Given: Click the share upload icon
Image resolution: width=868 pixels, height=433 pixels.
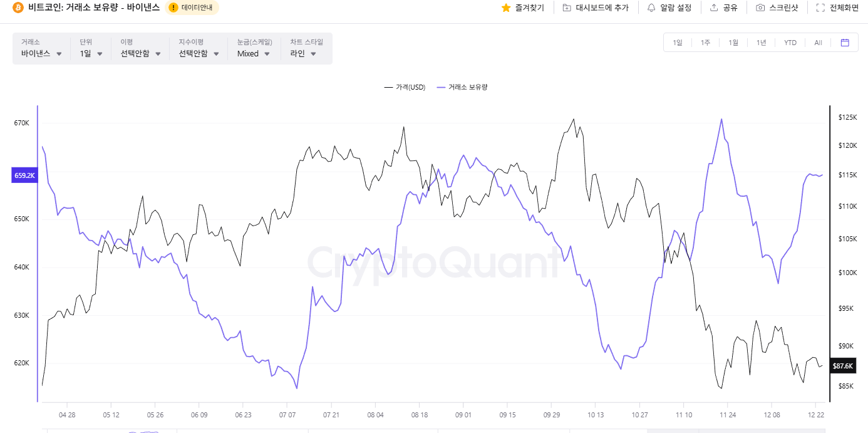Looking at the screenshot, I should (x=714, y=8).
